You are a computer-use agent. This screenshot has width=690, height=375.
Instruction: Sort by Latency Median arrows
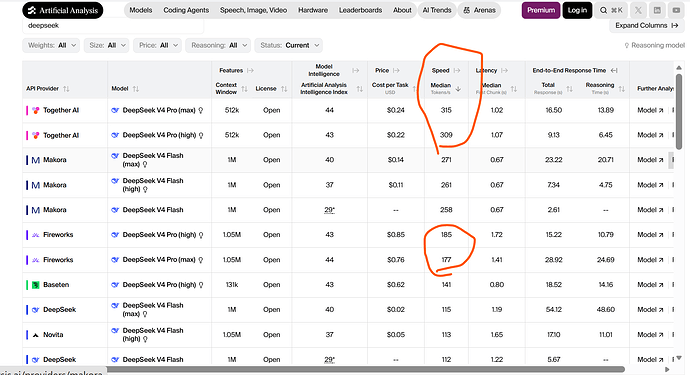click(514, 88)
